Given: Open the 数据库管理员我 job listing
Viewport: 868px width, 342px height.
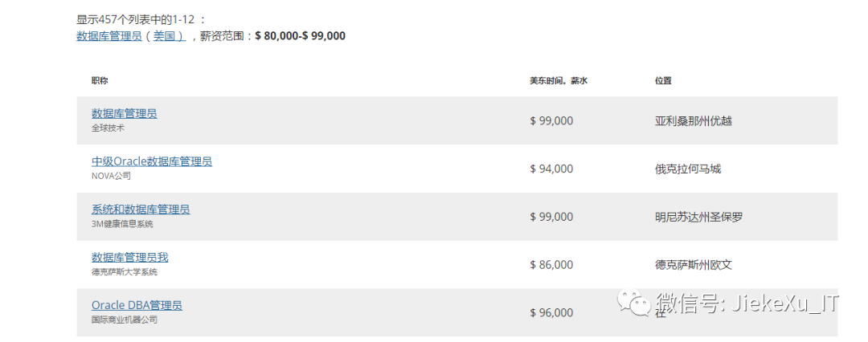Looking at the screenshot, I should 130,258.
